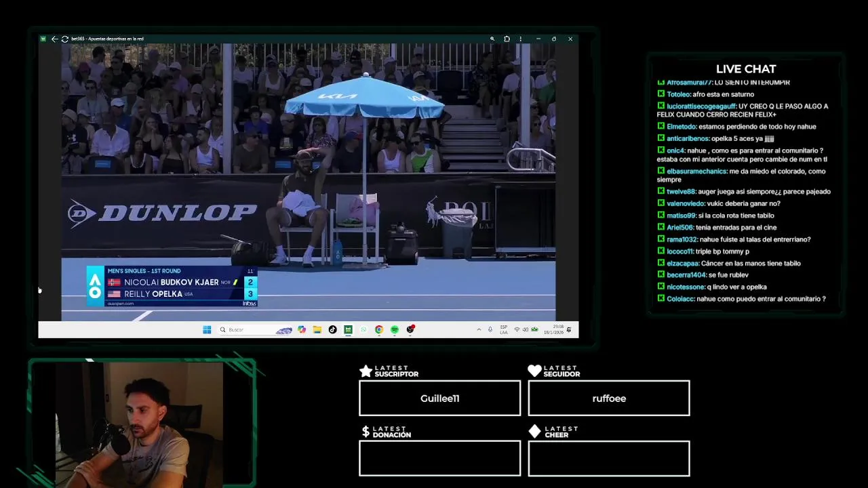This screenshot has width=868, height=488.
Task: Click the back arrow in bet365 window
Action: (x=54, y=39)
